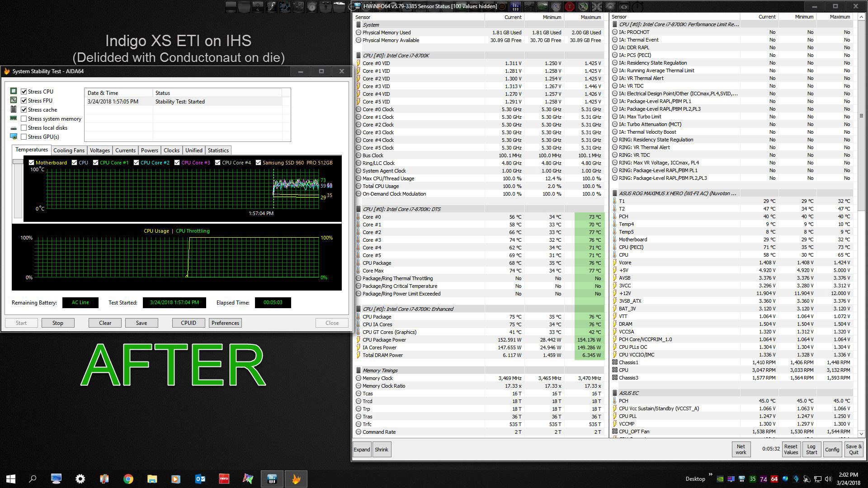
Task: Click the scroll down arrow in HWiNFO scrollbar
Action: pyautogui.click(x=861, y=434)
